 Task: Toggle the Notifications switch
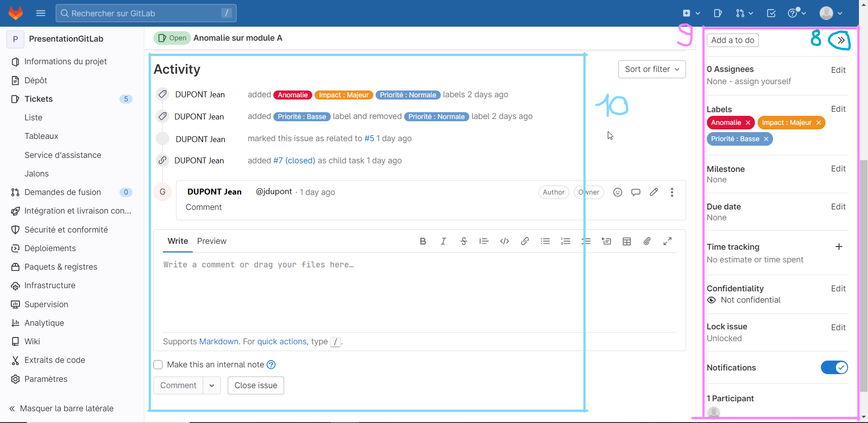[834, 367]
